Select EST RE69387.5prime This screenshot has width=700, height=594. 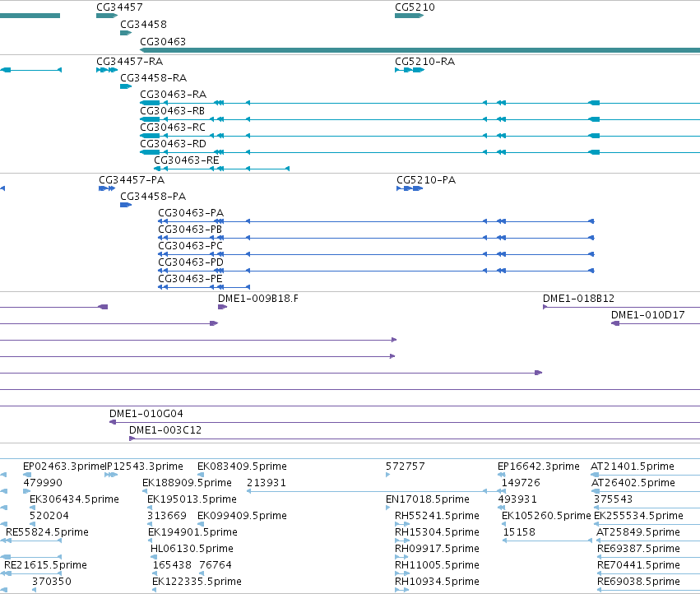coord(639,549)
